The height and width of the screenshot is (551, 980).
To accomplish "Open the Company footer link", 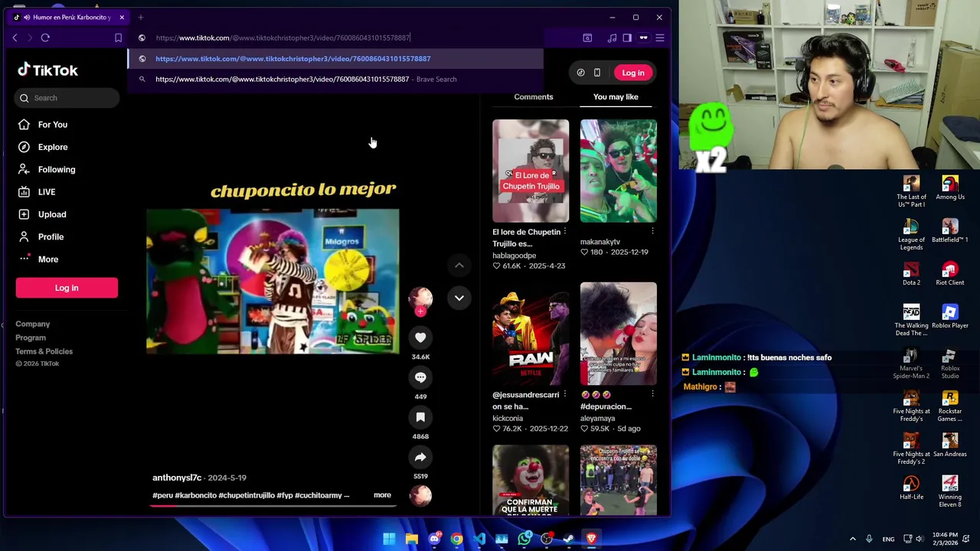I will (x=32, y=324).
